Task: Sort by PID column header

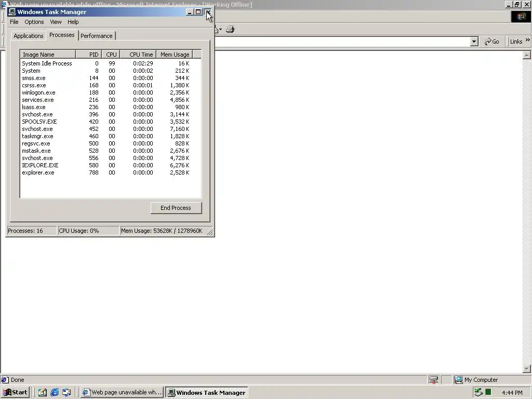Action: [88, 55]
